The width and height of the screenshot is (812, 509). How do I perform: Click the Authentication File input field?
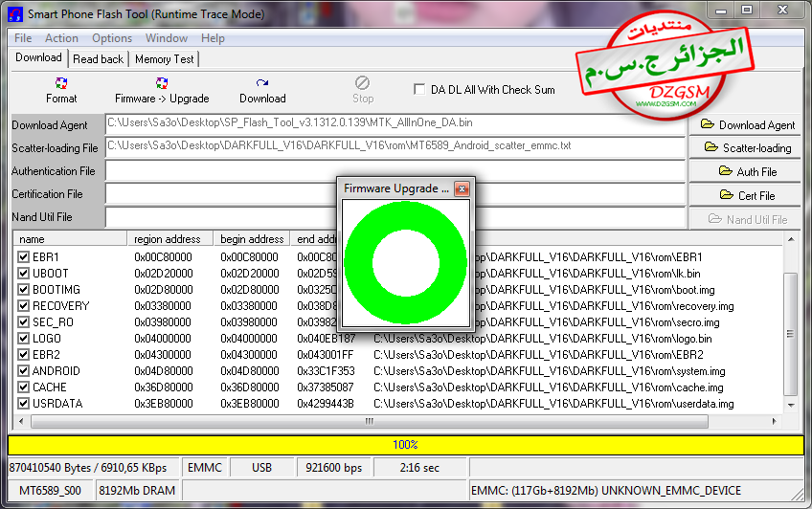pos(395,170)
